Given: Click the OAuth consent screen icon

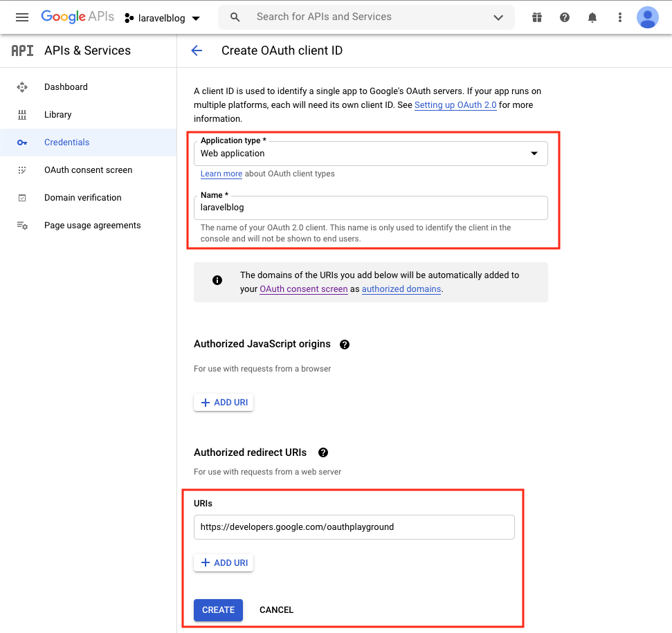Looking at the screenshot, I should (22, 170).
